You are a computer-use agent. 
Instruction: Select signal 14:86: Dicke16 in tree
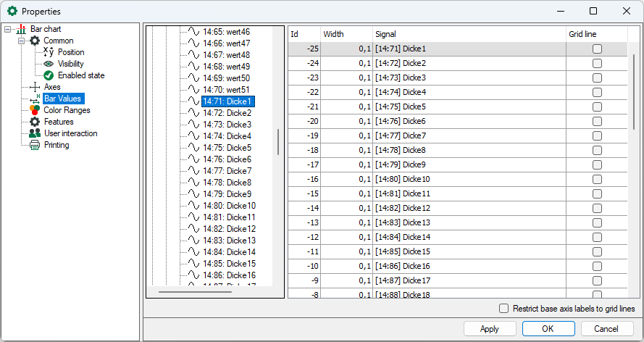(x=229, y=275)
